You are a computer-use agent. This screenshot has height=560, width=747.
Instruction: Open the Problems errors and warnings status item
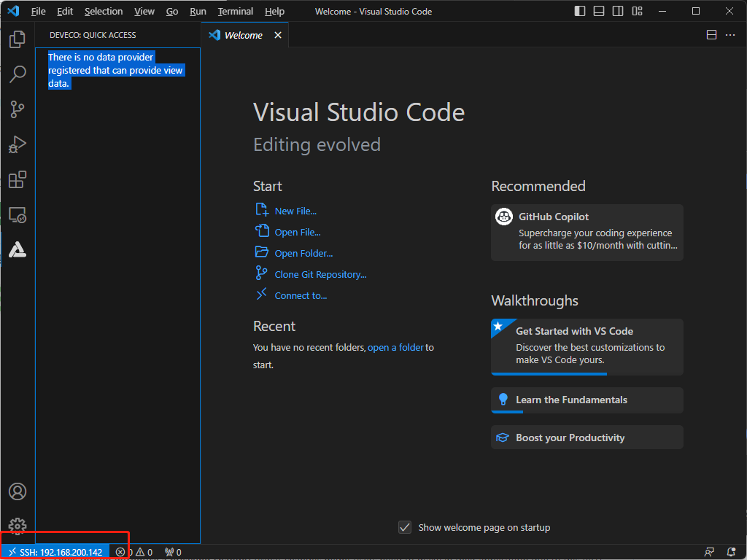click(134, 552)
